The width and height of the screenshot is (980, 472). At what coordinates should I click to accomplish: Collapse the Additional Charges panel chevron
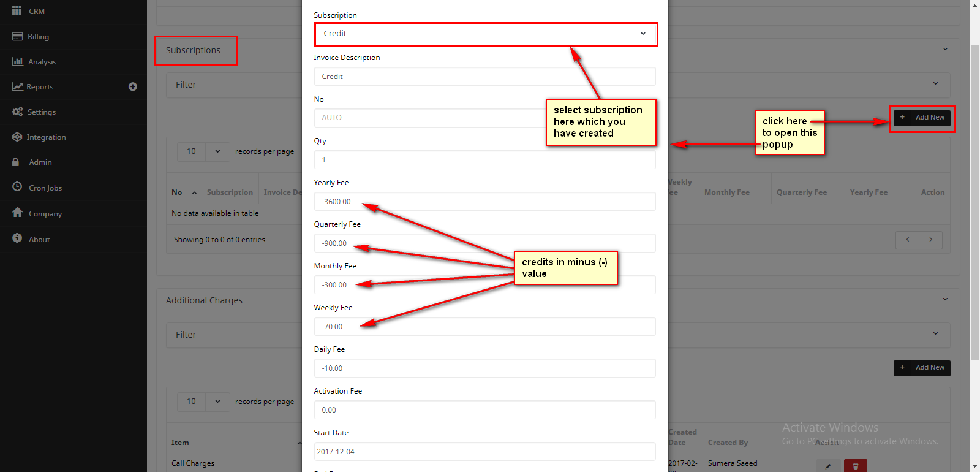[945, 300]
